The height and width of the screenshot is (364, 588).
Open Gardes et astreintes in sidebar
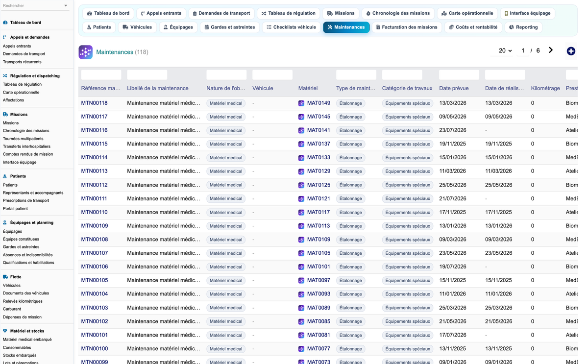click(x=21, y=247)
